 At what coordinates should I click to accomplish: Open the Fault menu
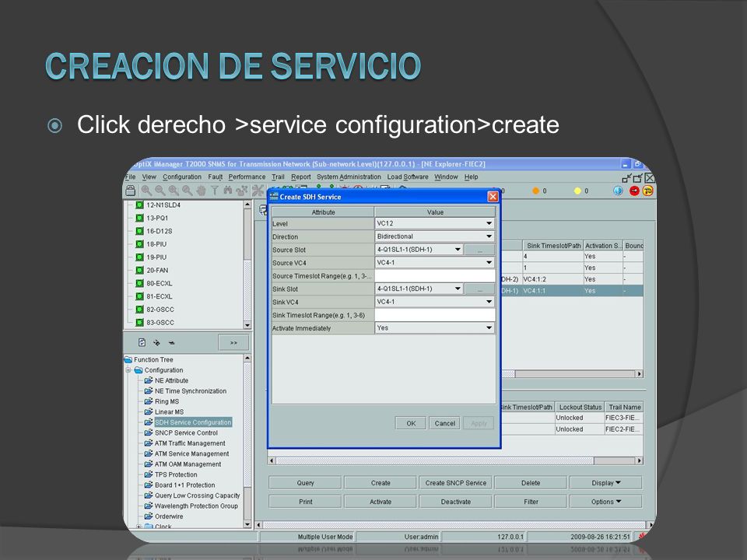coord(216,177)
